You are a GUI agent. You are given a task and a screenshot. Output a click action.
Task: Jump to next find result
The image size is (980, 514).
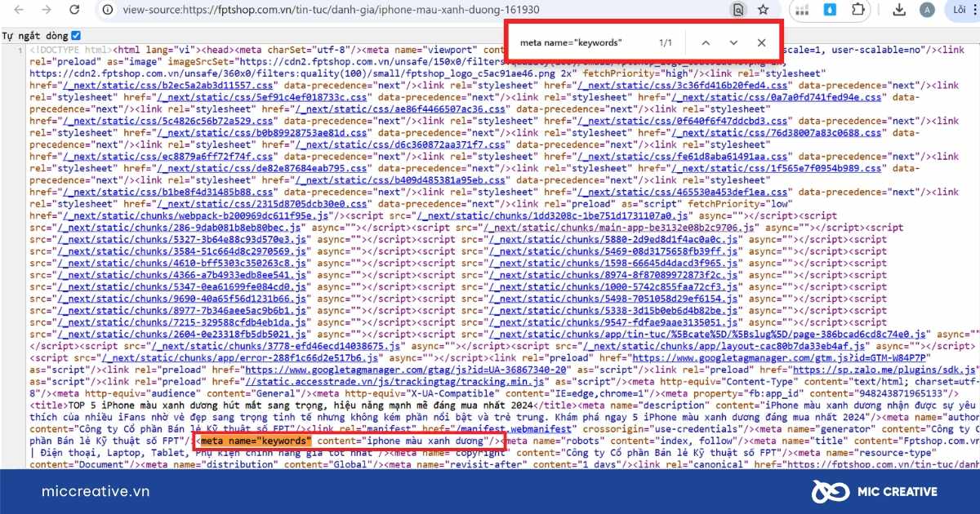click(733, 42)
